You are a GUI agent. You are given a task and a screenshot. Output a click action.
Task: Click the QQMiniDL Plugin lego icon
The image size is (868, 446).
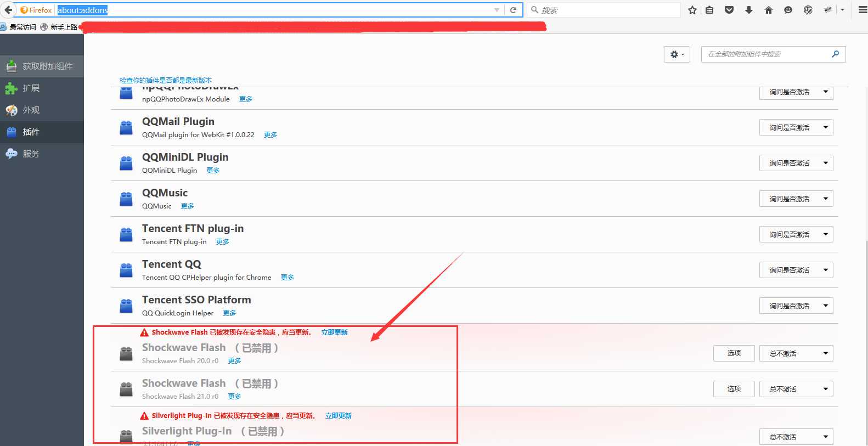click(x=126, y=163)
